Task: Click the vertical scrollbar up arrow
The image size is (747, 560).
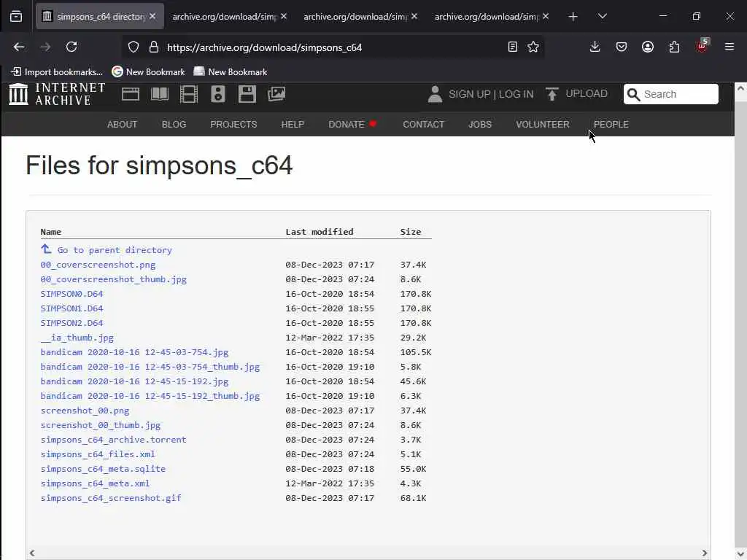Action: [740, 88]
